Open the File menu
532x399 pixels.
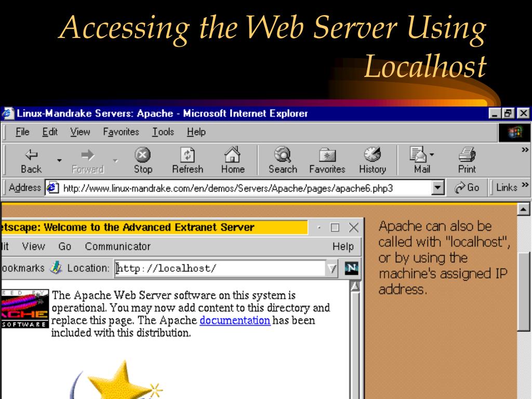pos(22,131)
